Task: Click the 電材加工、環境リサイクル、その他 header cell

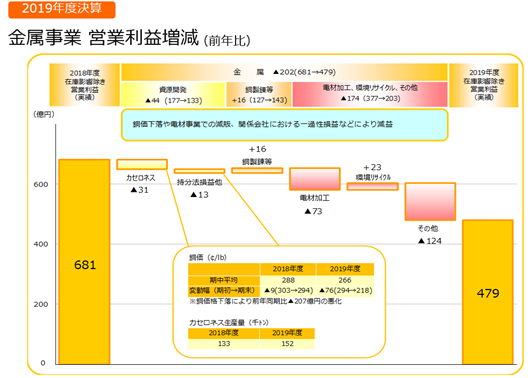Action: tap(370, 94)
